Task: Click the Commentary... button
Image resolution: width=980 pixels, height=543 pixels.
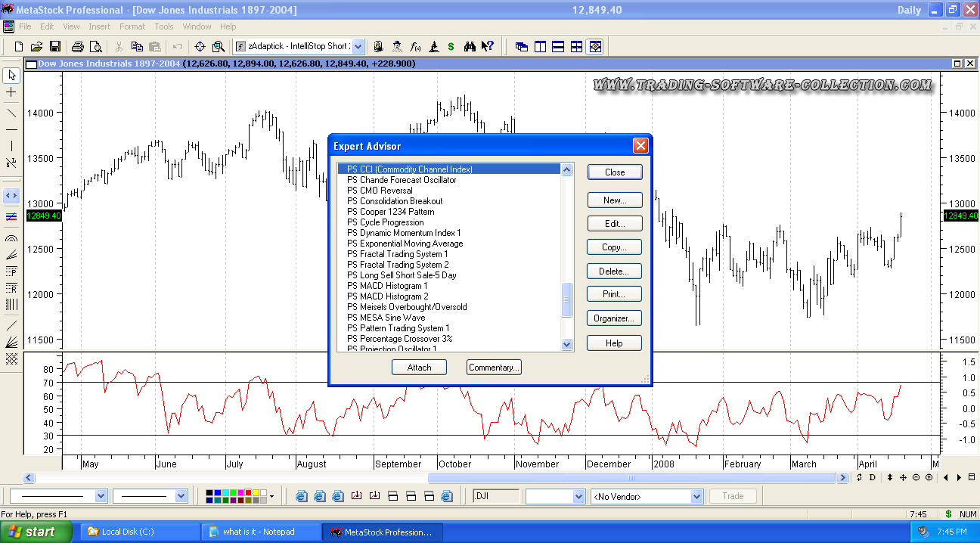Action: pos(494,368)
